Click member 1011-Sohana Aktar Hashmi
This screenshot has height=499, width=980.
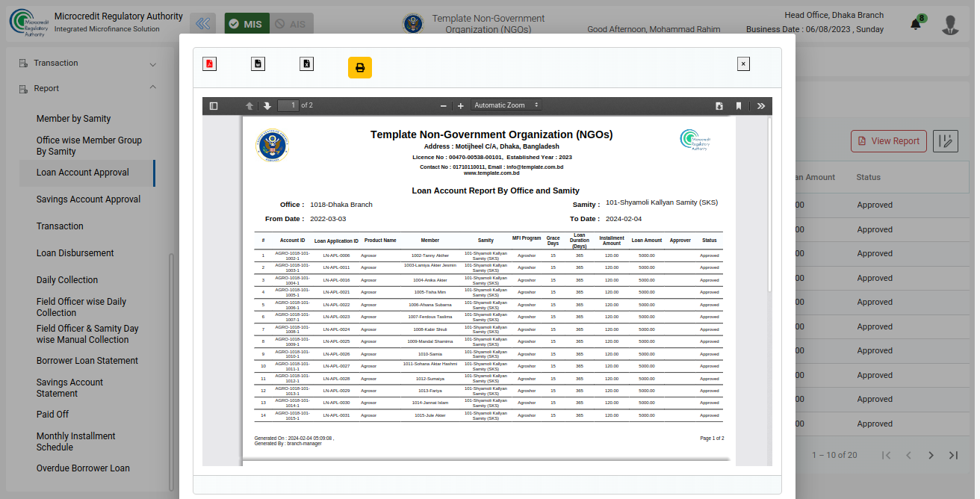pos(430,364)
